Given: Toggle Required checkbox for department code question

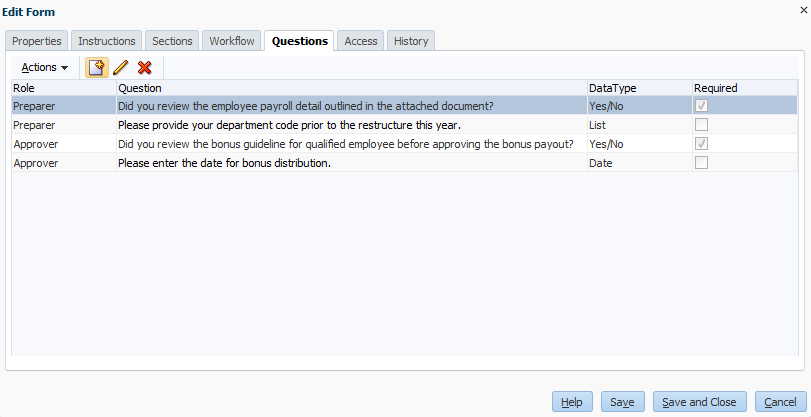Looking at the screenshot, I should (x=701, y=125).
